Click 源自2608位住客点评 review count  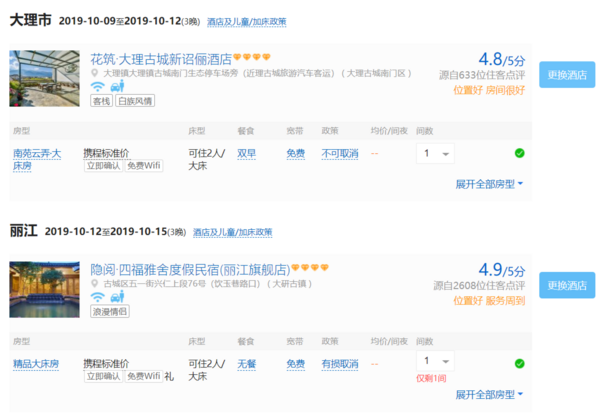[479, 285]
